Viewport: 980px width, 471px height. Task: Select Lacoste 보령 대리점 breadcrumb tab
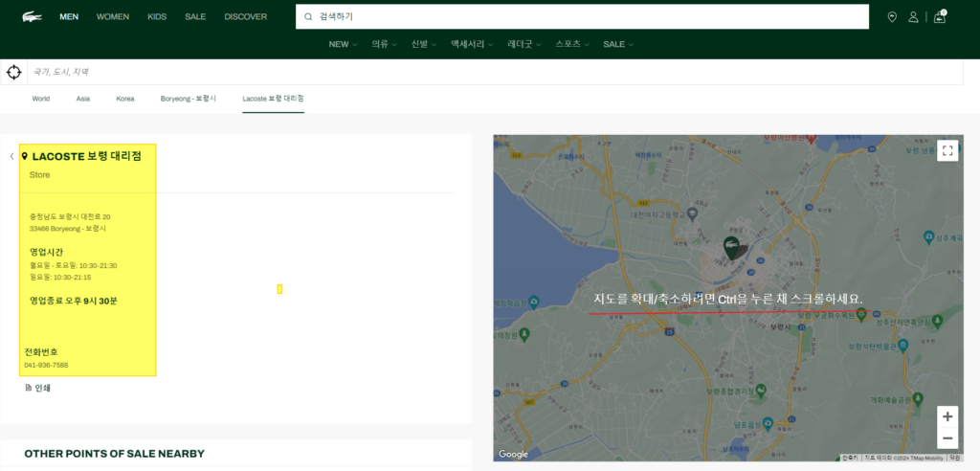tap(273, 99)
